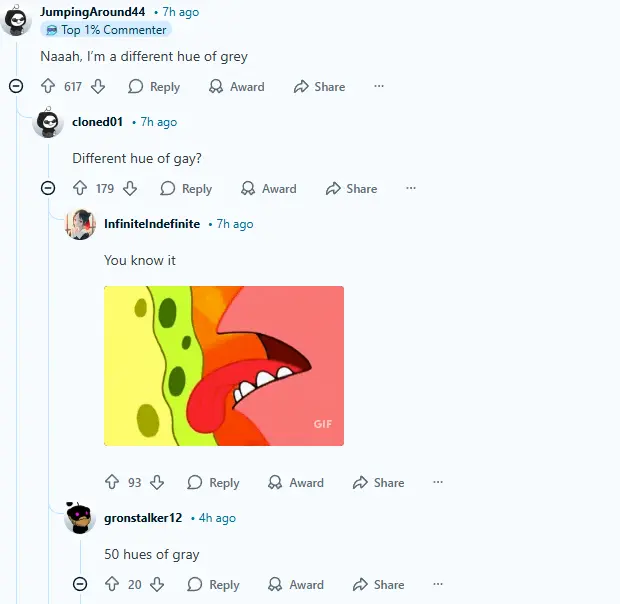This screenshot has width=620, height=604.
Task: Collapse JumpingAround44's comment thread
Action: pos(16,86)
